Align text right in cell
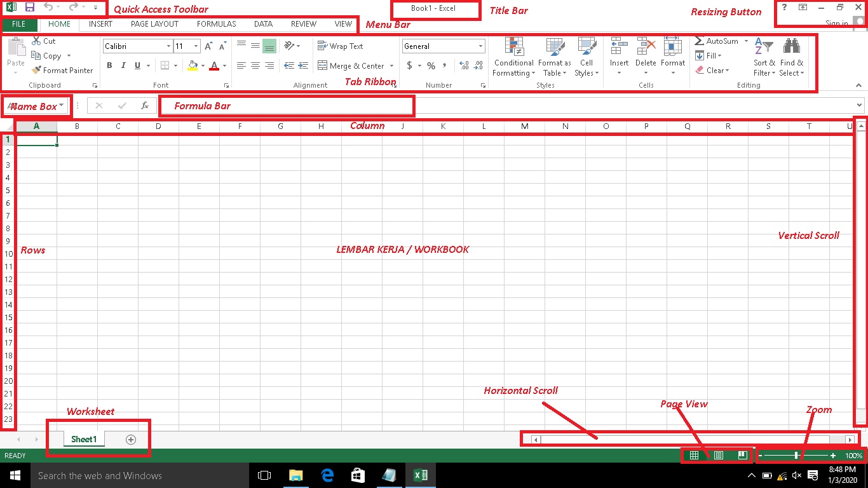This screenshot has height=488, width=868. 269,65
